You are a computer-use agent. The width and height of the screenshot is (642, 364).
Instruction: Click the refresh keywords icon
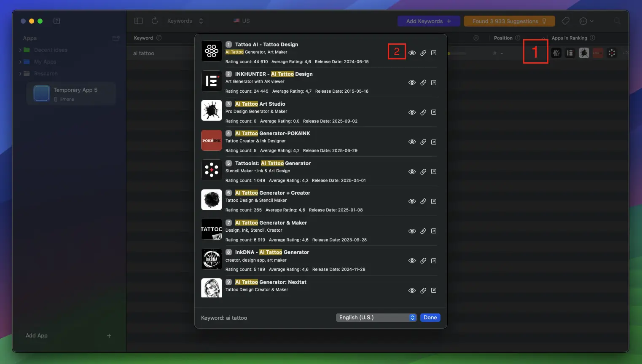click(x=155, y=21)
